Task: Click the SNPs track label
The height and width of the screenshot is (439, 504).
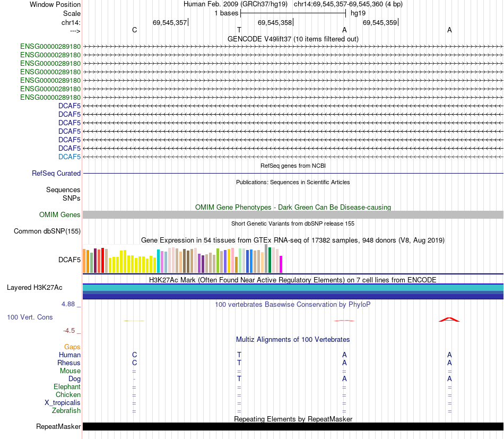Action: [72, 198]
